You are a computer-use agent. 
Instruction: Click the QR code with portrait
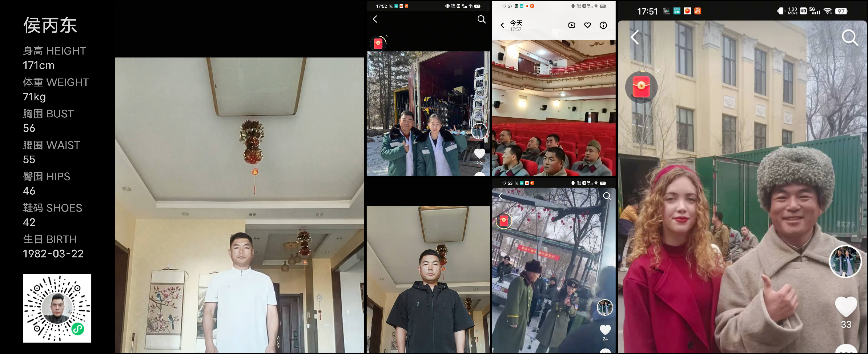(57, 308)
